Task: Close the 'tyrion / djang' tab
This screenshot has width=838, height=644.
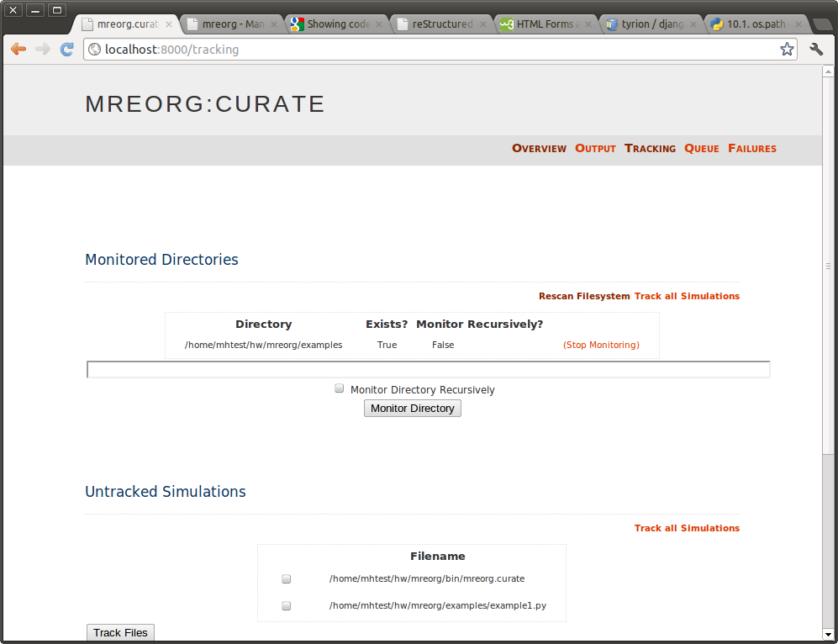Action: click(693, 24)
